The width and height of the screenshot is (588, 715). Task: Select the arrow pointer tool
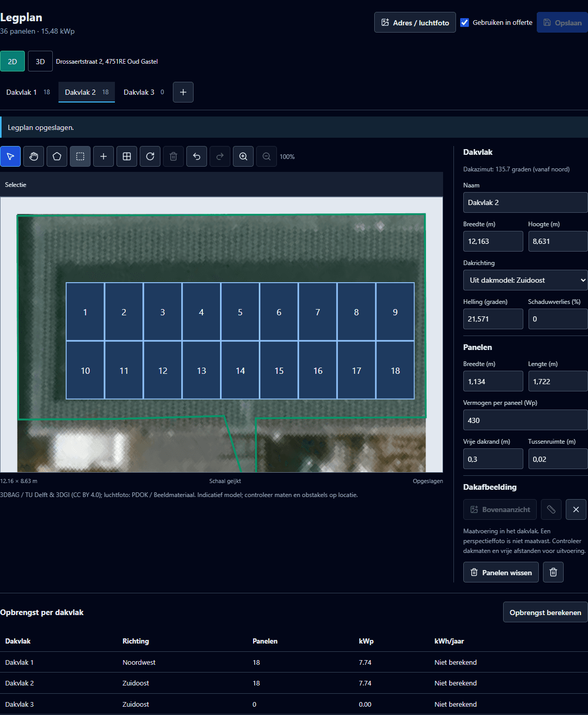pos(10,156)
